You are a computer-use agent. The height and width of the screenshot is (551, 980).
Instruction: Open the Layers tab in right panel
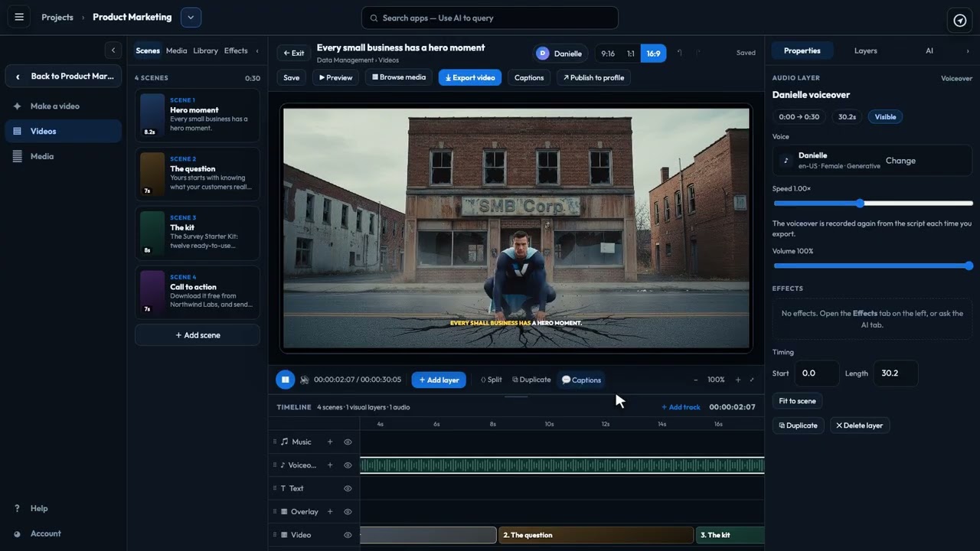[x=866, y=51]
